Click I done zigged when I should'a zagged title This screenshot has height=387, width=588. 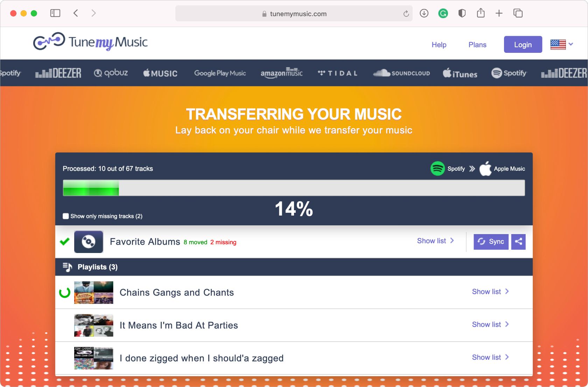[202, 358]
